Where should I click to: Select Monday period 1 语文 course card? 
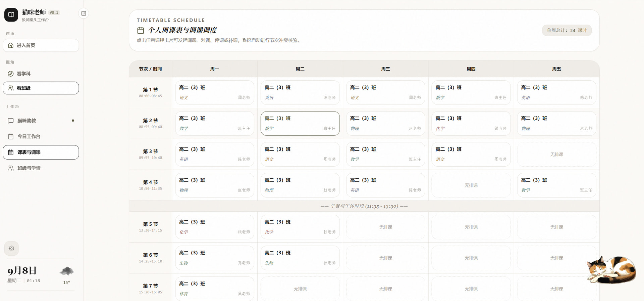[x=215, y=93]
